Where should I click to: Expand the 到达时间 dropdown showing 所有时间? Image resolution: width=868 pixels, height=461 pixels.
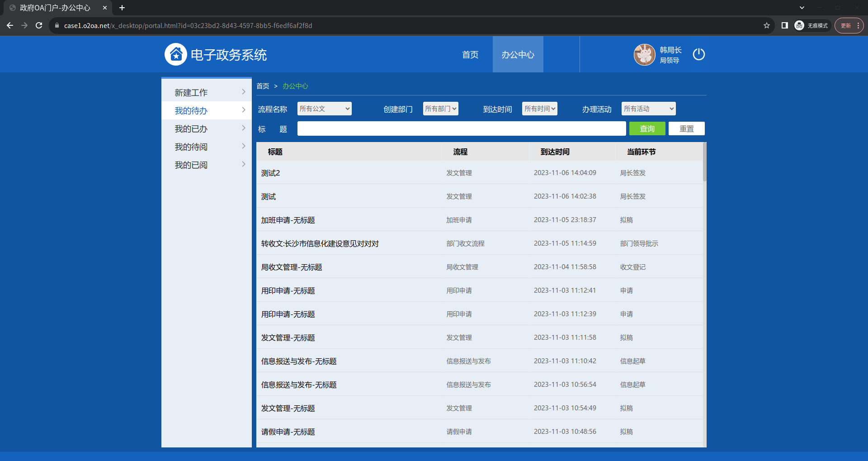pos(539,109)
